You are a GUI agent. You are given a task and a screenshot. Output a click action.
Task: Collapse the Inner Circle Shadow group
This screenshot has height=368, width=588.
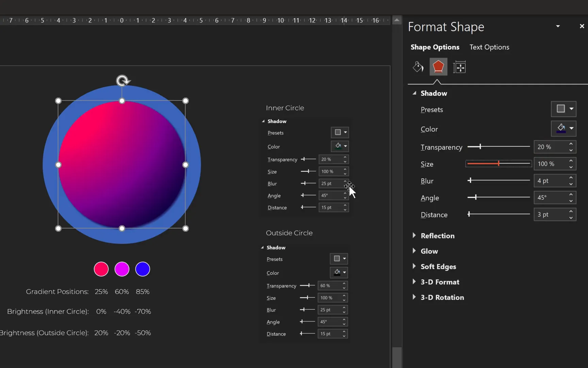coord(263,121)
